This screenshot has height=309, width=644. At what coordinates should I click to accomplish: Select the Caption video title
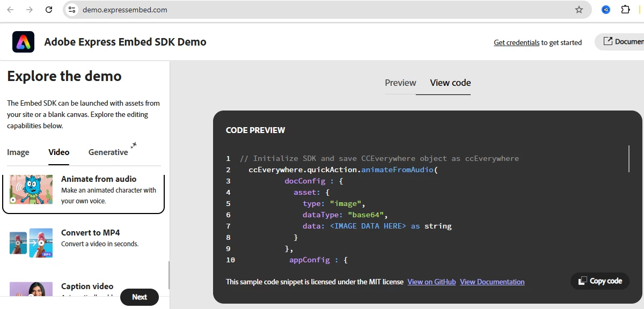click(x=87, y=286)
